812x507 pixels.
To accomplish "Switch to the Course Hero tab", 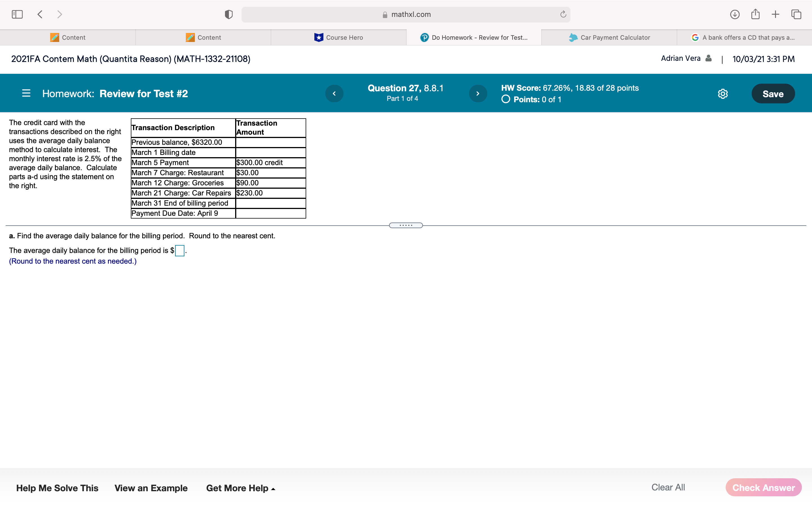I will point(339,37).
